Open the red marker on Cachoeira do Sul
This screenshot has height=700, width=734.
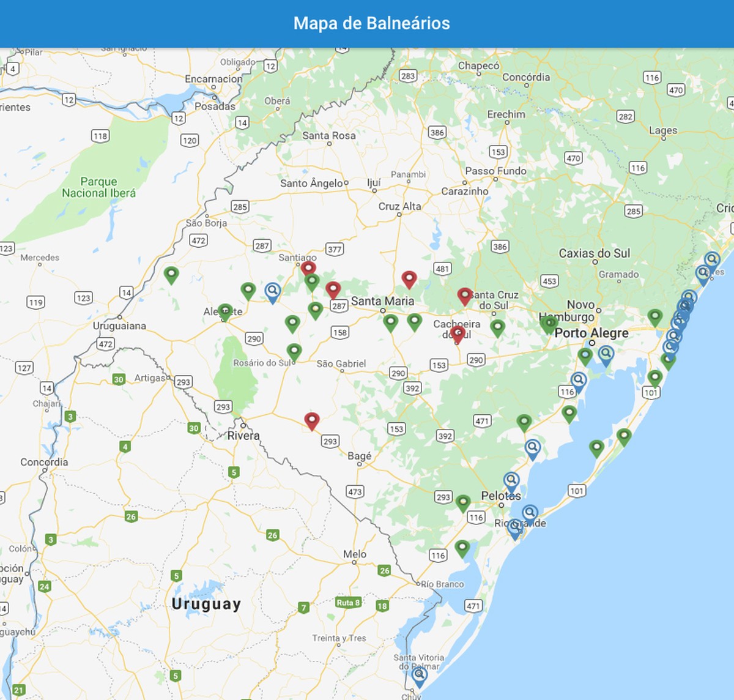[x=458, y=333]
